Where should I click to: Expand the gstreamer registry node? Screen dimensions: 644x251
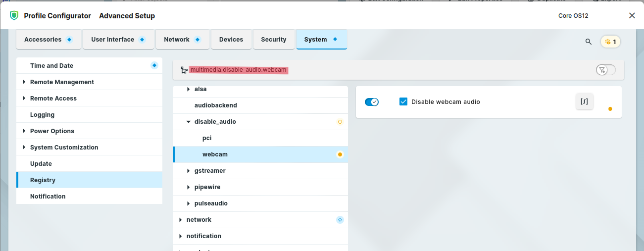tap(189, 171)
